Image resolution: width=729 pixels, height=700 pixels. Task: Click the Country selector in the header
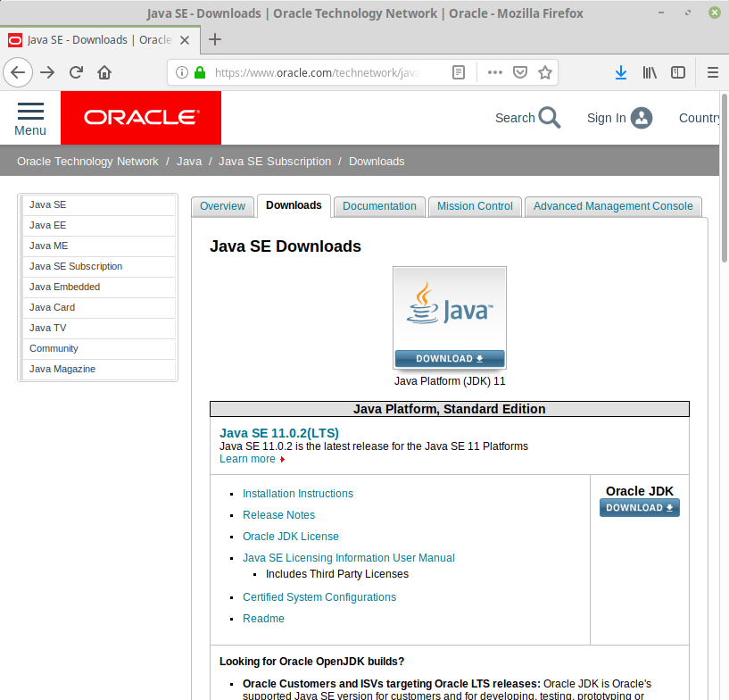pos(700,118)
